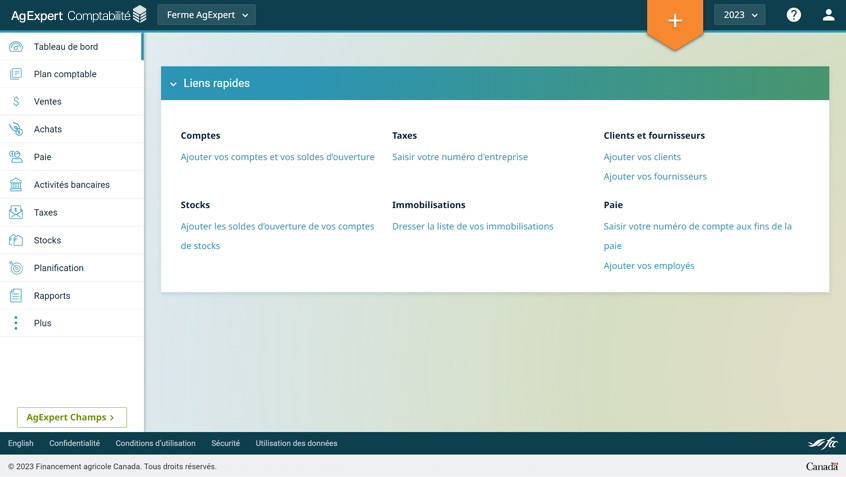Screen dimensions: 846x477
Task: Click Ajouter vos clients link
Action: (x=642, y=157)
